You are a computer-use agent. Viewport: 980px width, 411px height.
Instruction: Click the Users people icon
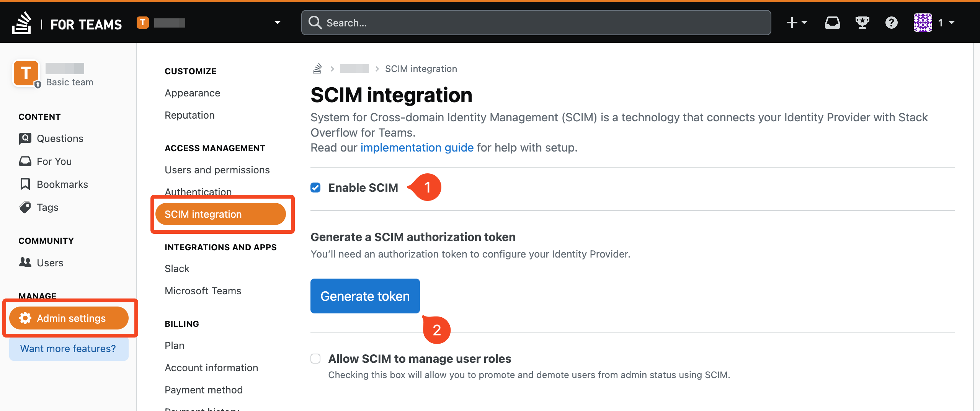click(25, 262)
